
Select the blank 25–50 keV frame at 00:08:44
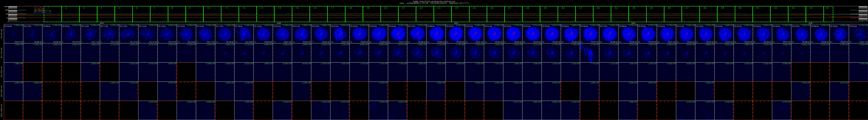point(52,91)
